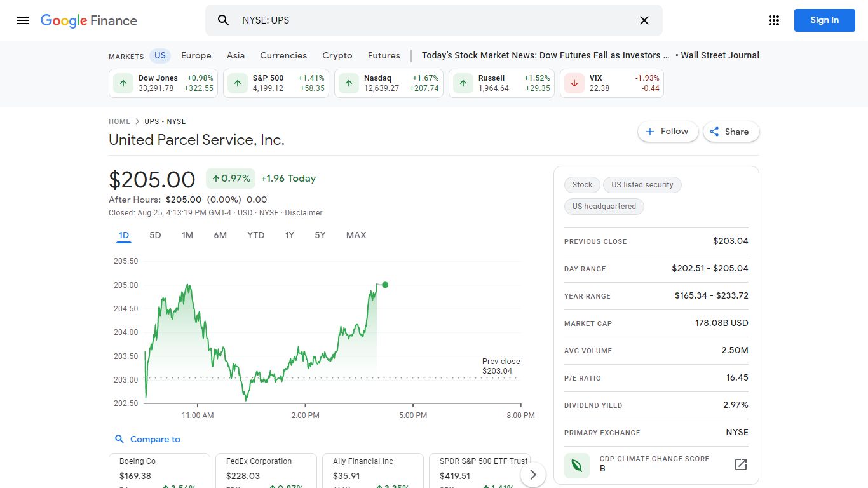The image size is (868, 488).
Task: Open the hamburger main menu
Action: click(x=23, y=20)
